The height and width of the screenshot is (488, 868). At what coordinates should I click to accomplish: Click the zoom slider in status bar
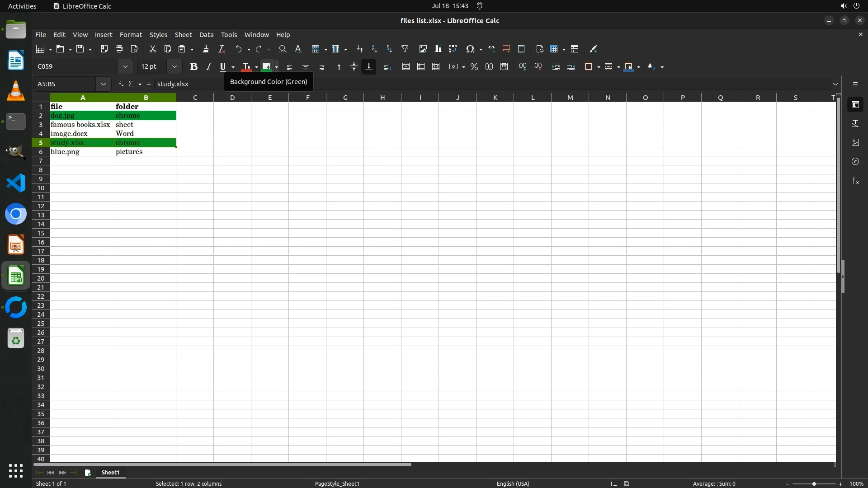pos(814,483)
